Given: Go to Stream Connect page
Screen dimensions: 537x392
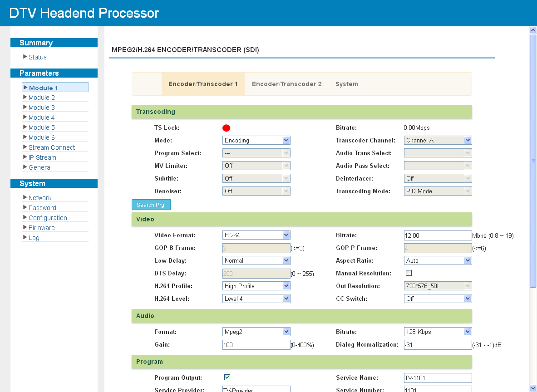Looking at the screenshot, I should 52,147.
